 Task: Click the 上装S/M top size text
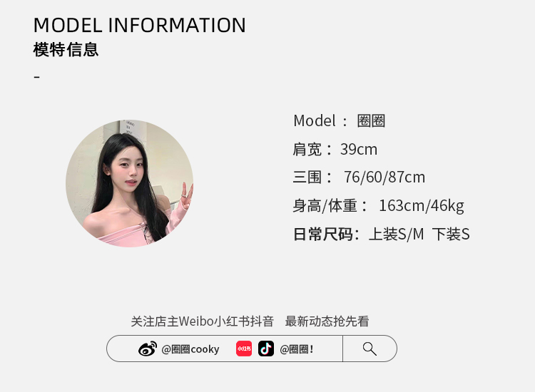[x=396, y=234]
